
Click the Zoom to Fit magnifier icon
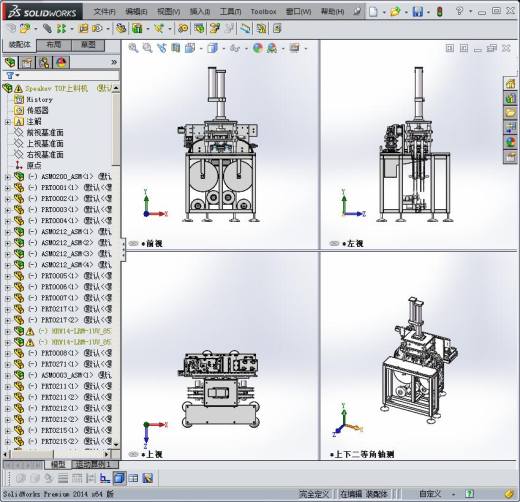pos(133,48)
